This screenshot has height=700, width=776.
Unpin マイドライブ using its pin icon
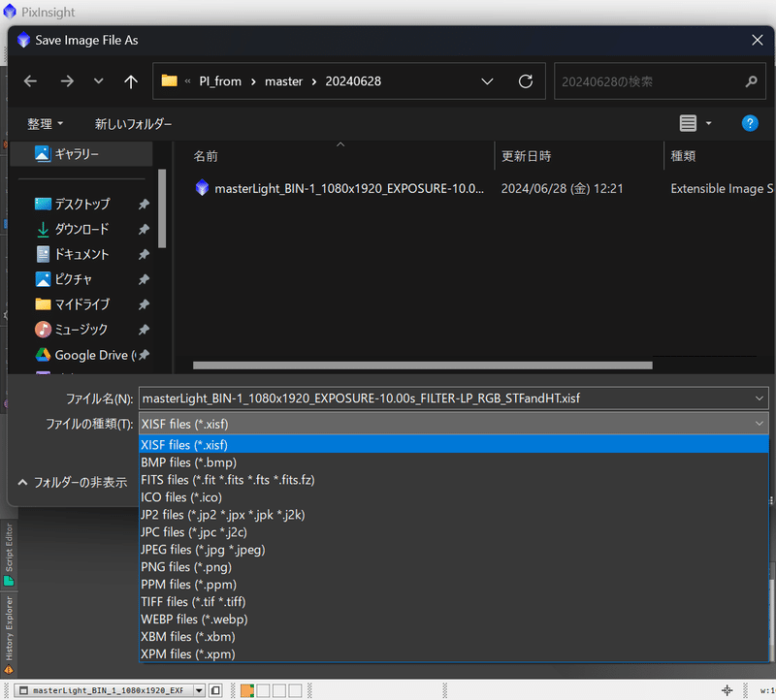pyautogui.click(x=144, y=304)
